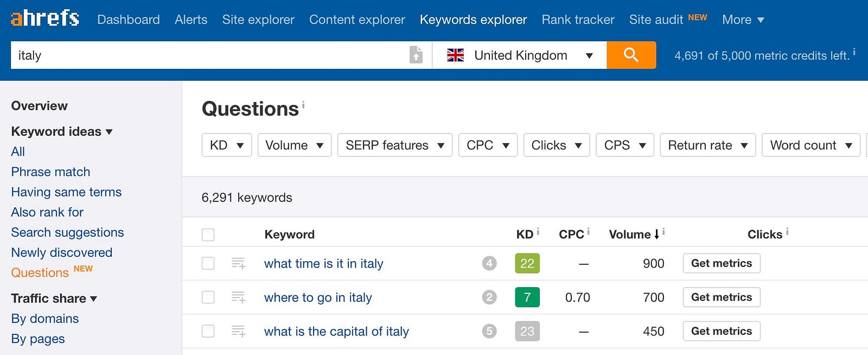Click the ahrefs logo
Viewport: 868px width, 355px height.
(45, 19)
